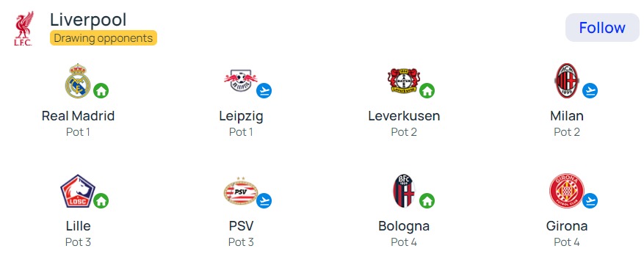Image resolution: width=644 pixels, height=276 pixels.
Task: Click the Drawing opponents status badge
Action: click(x=104, y=38)
